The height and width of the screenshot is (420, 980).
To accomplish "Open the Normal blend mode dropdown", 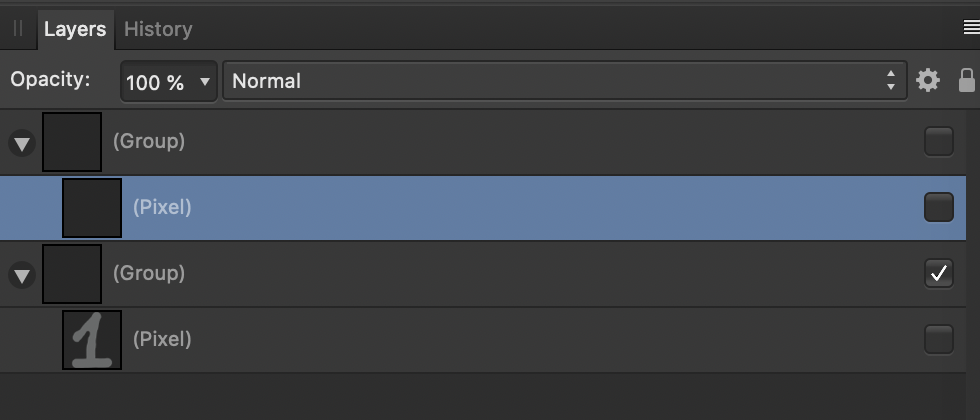I will (x=564, y=81).
